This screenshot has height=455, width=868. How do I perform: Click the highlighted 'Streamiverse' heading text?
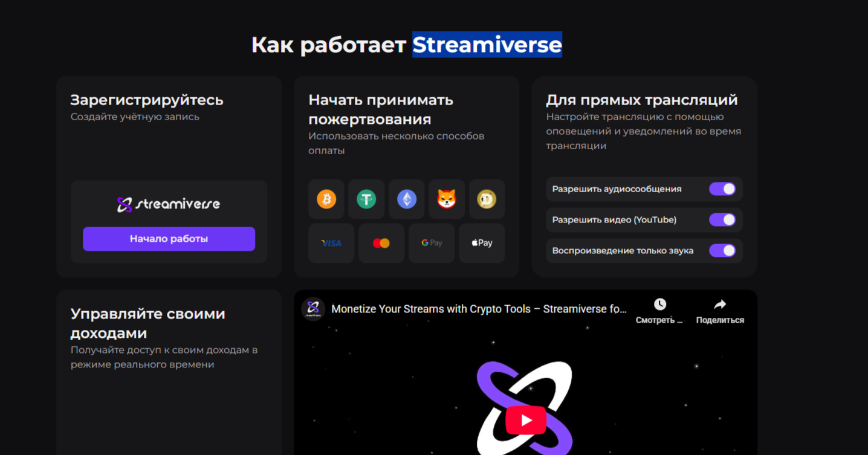click(486, 45)
